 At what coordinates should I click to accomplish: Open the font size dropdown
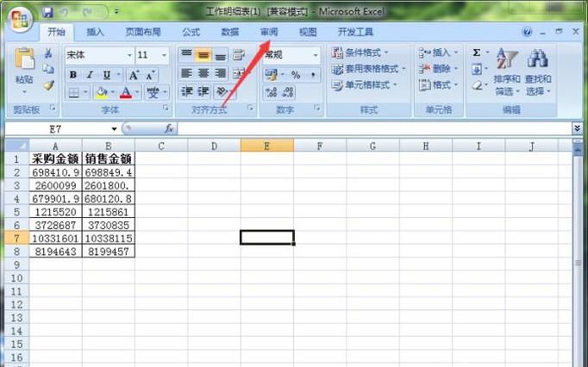click(x=164, y=55)
